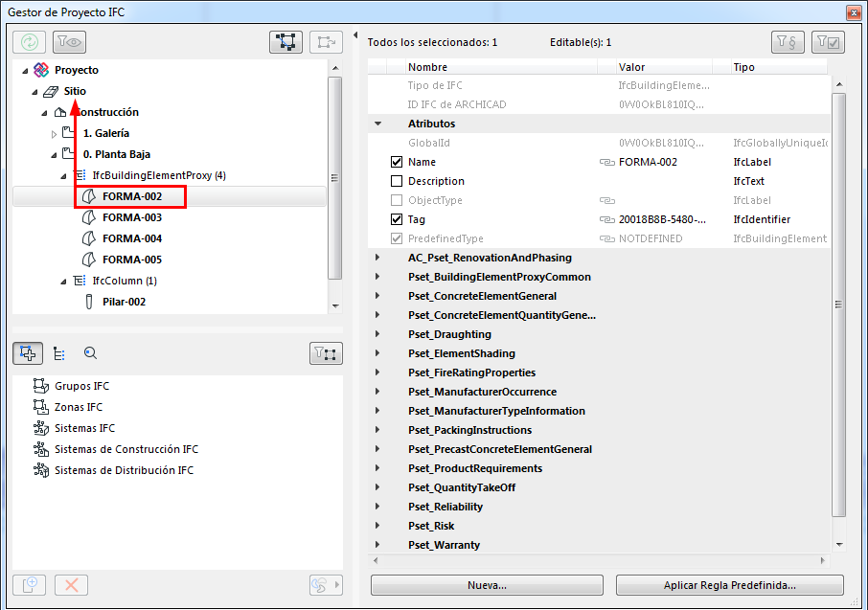Close the Gestor de Proyecto IFC window
Screen dimensions: 868x610
[x=853, y=12]
